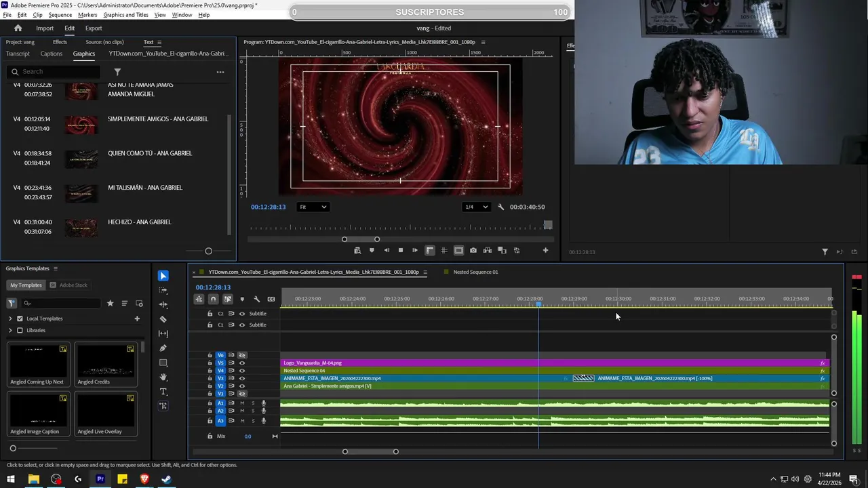This screenshot has height=488, width=868.
Task: Expand the Local Templates tree
Action: [x=10, y=319]
